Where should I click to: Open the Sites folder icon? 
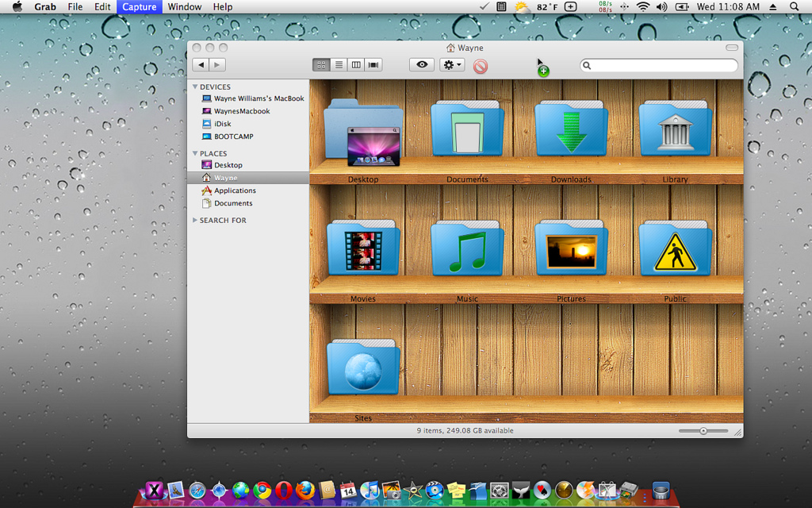pyautogui.click(x=363, y=367)
